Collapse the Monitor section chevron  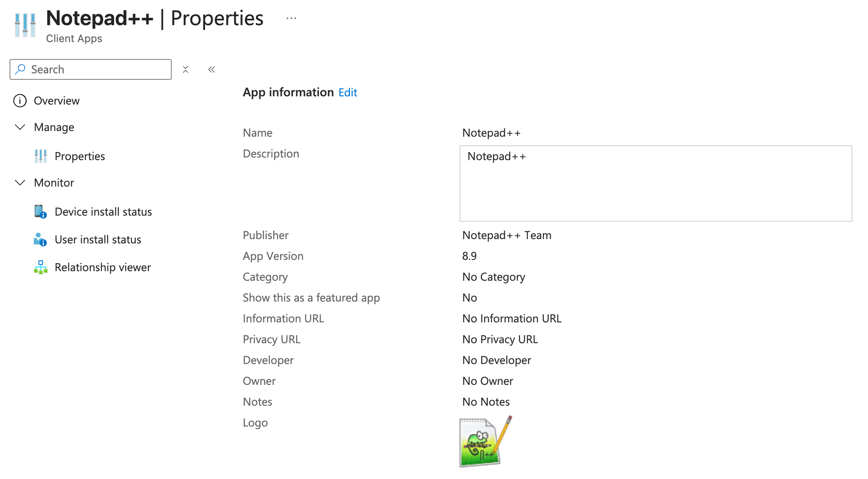(x=20, y=183)
